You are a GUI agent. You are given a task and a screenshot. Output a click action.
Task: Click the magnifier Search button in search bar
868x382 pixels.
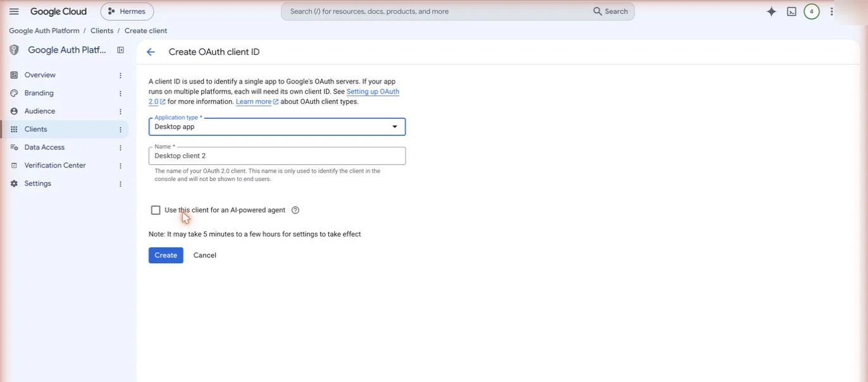611,11
